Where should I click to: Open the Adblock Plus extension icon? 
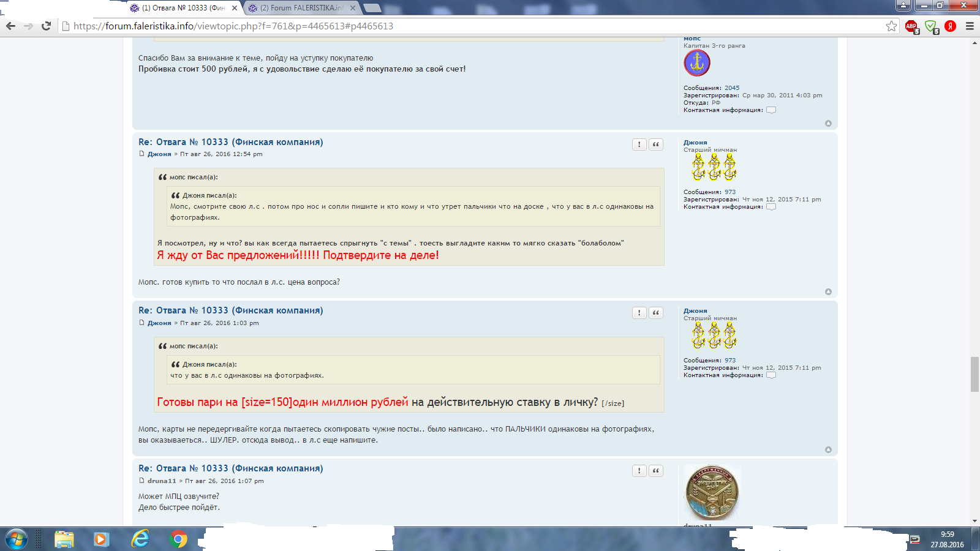(911, 26)
